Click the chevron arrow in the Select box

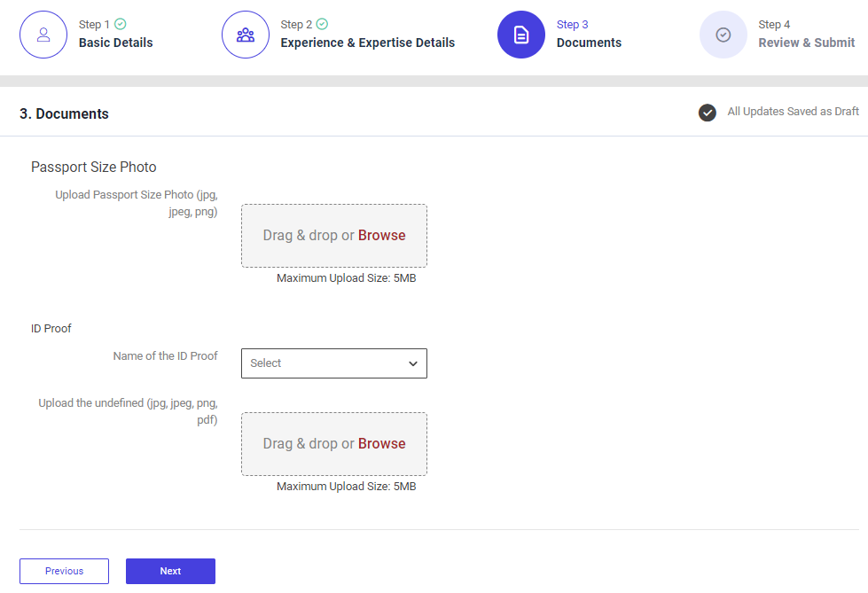(413, 363)
